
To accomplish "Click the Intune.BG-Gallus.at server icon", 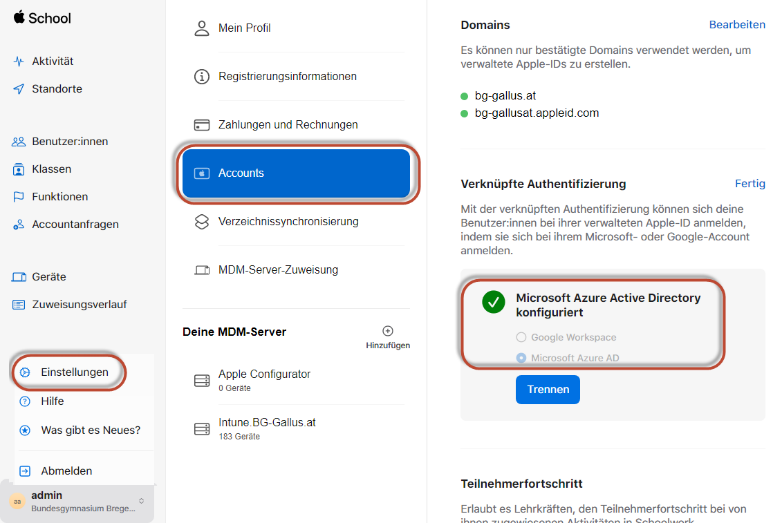I will point(202,429).
